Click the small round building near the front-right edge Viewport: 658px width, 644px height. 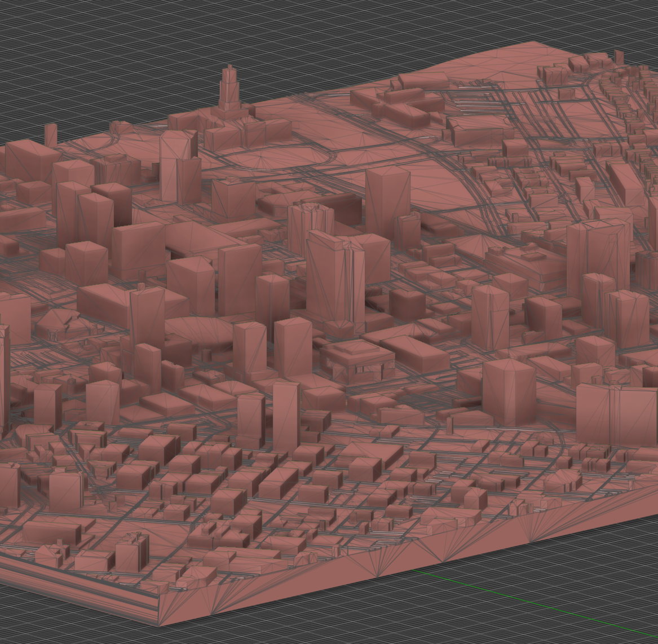[562, 482]
